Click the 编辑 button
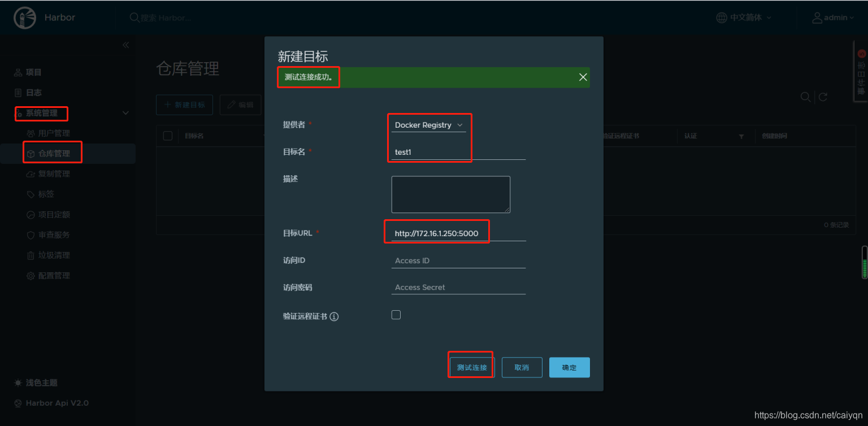Viewport: 868px width, 426px height. 241,105
